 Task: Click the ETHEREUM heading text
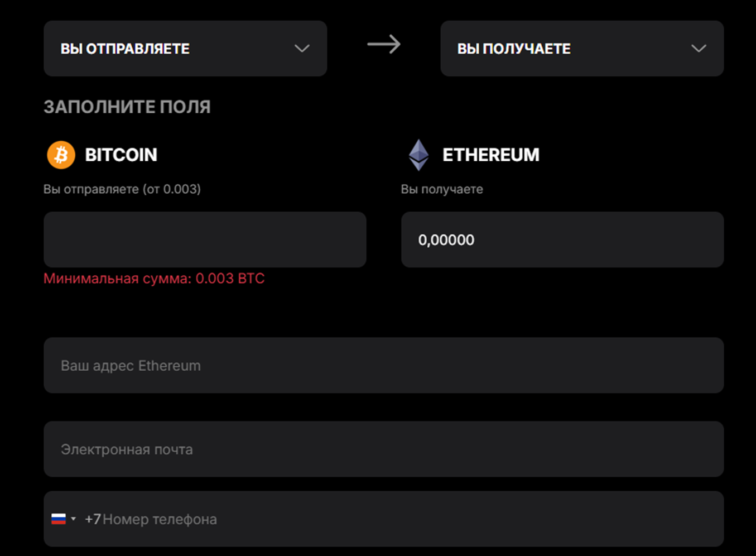coord(491,155)
